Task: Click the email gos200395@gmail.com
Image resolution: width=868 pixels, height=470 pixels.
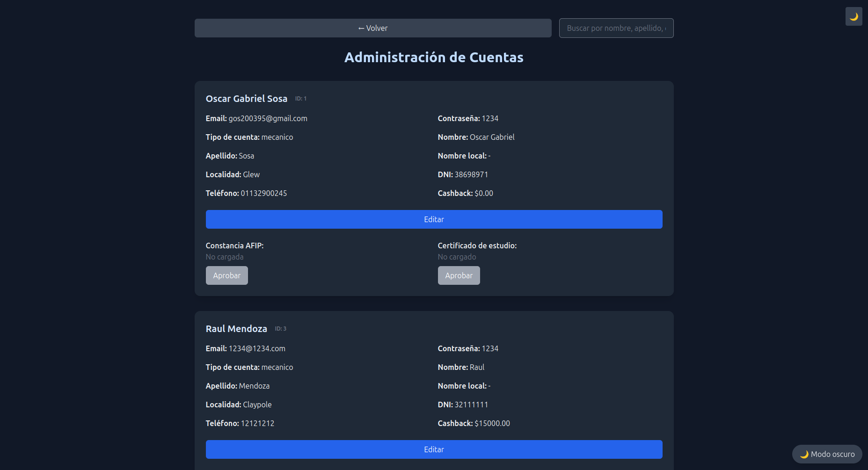Action: 268,118
